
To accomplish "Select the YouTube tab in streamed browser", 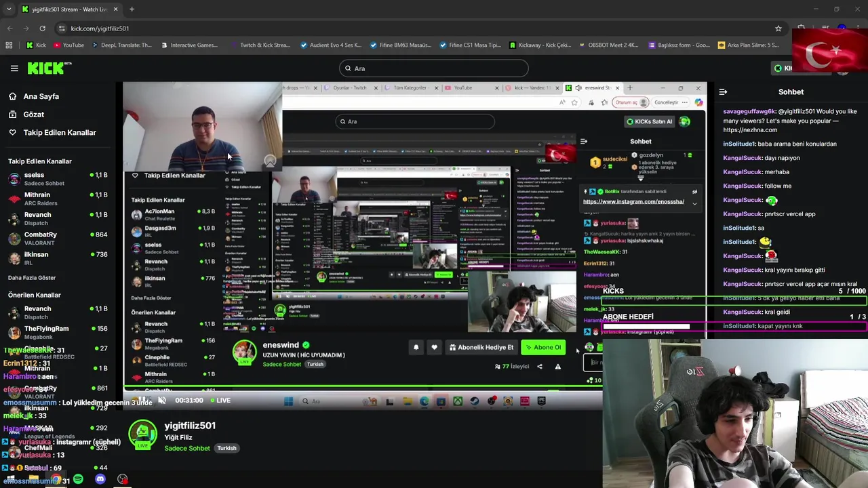I will click(471, 87).
